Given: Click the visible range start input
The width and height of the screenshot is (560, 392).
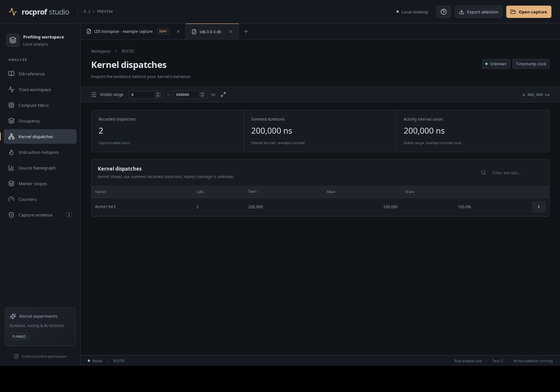Looking at the screenshot, I should [x=146, y=94].
